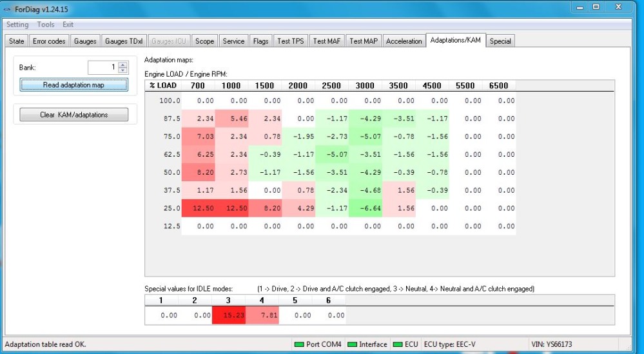Viewport: 644px width, 354px height.
Task: Open the Special tab
Action: click(x=500, y=41)
